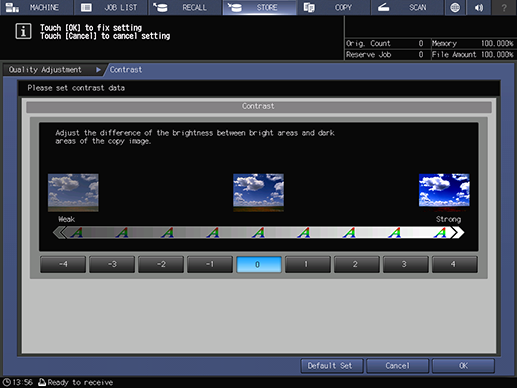Screen dimensions: 517x388
Task: Select the Contrast breadcrumb item
Action: click(126, 70)
